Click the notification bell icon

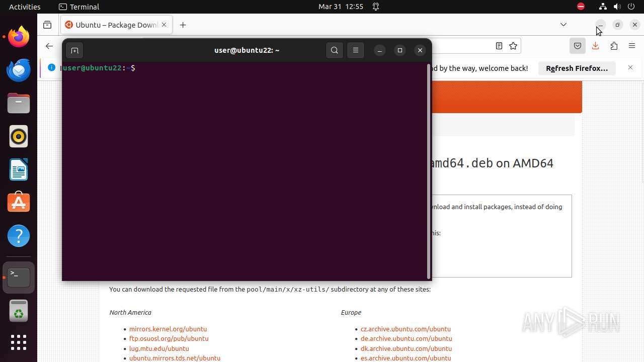[376, 7]
